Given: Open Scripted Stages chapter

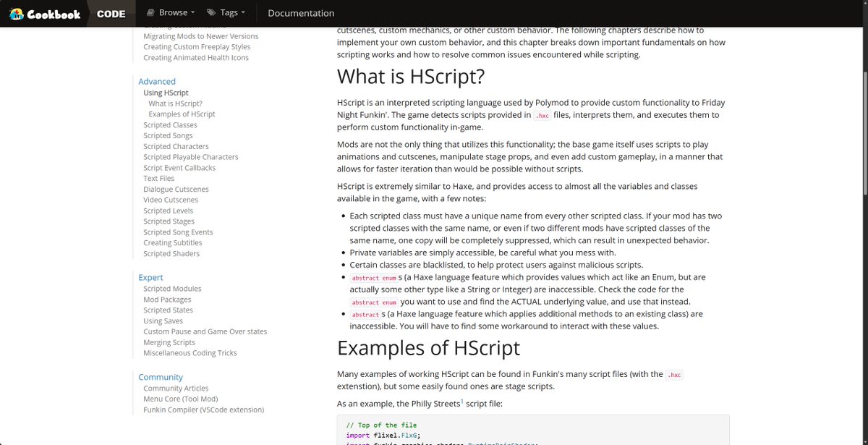Looking at the screenshot, I should click(x=169, y=221).
